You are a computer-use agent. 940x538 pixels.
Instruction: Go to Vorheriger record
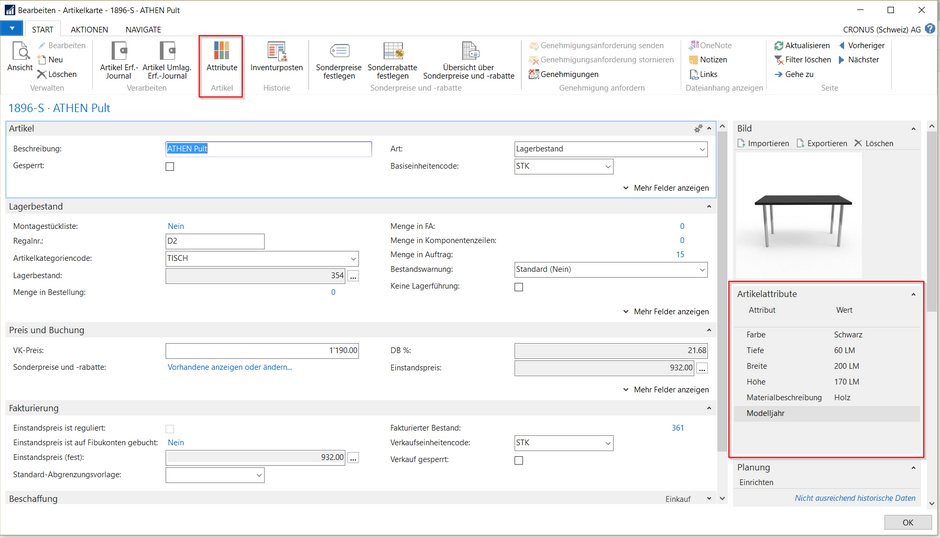click(861, 46)
